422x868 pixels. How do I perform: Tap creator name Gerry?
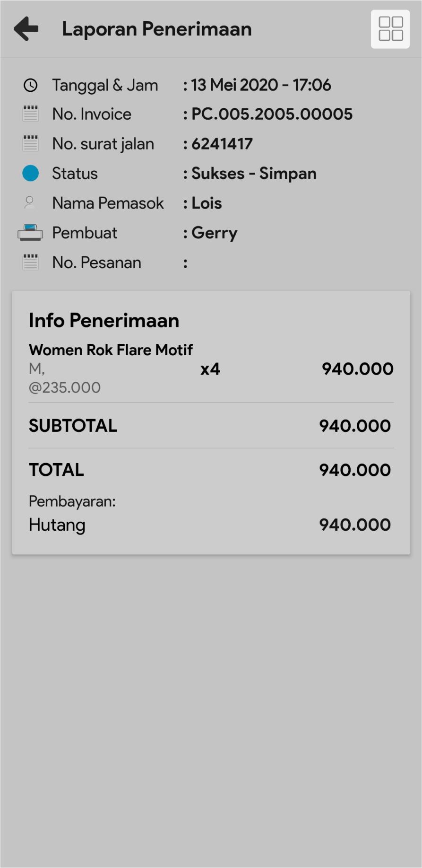click(x=214, y=233)
